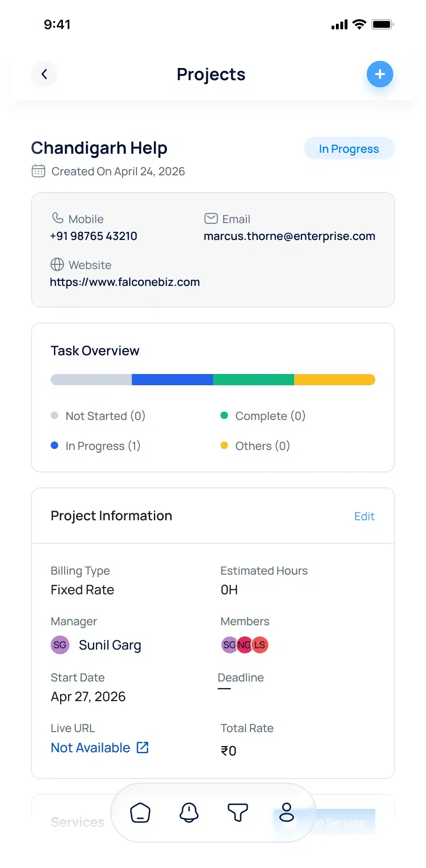This screenshot has height=868, width=426.
Task: Select the Not Started (0) legend item
Action: (98, 416)
